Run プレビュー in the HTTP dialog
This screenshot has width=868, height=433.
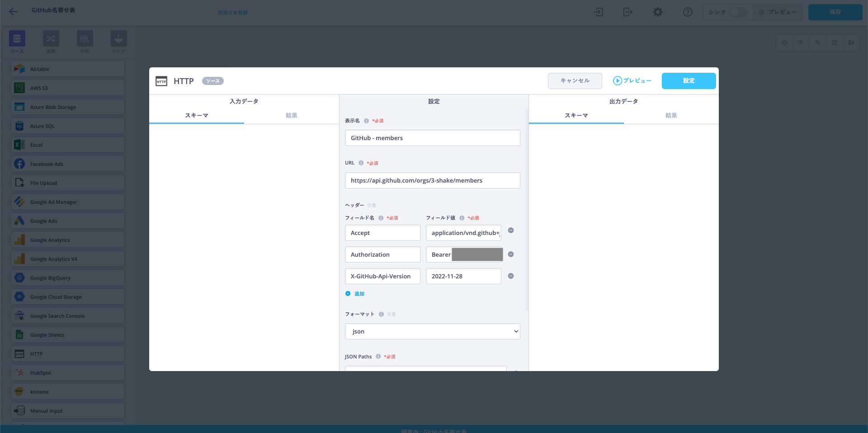pyautogui.click(x=632, y=81)
